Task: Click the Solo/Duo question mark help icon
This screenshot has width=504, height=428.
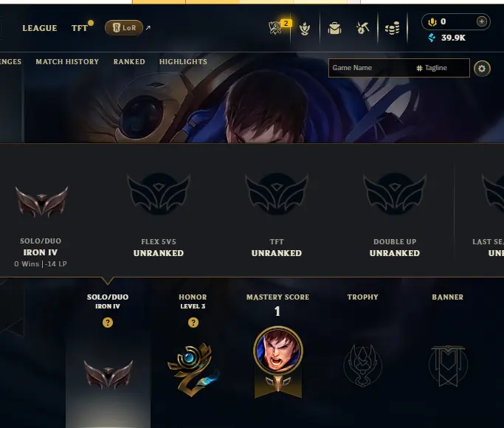Action: click(108, 322)
